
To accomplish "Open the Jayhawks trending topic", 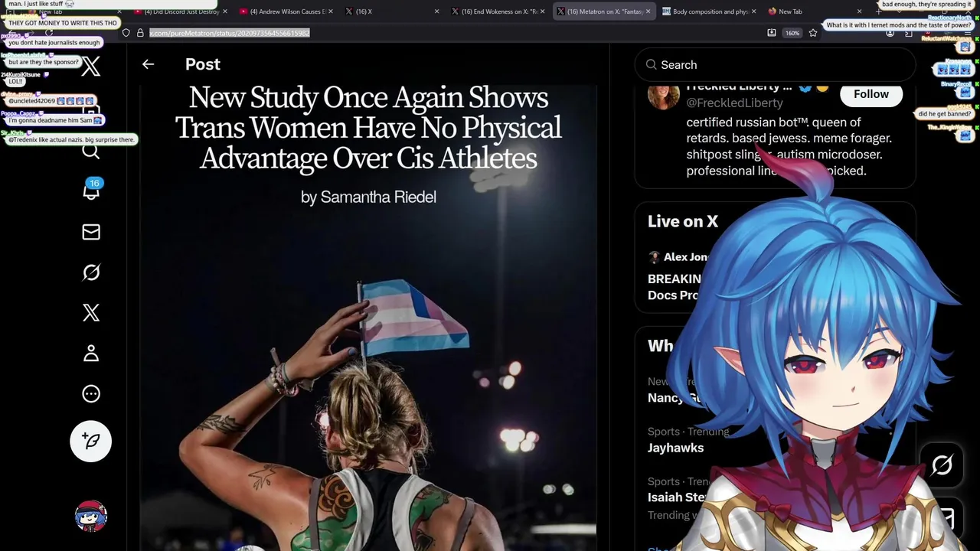I will point(675,448).
